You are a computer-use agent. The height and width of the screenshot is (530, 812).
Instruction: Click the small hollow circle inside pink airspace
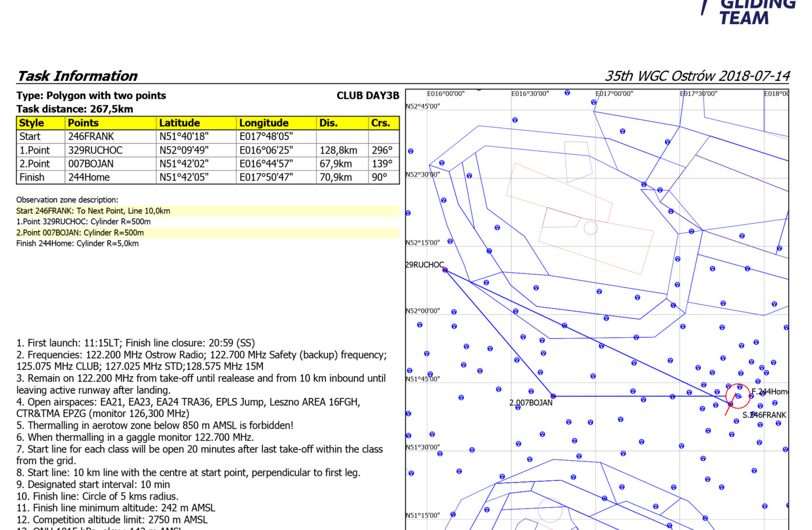(590, 228)
